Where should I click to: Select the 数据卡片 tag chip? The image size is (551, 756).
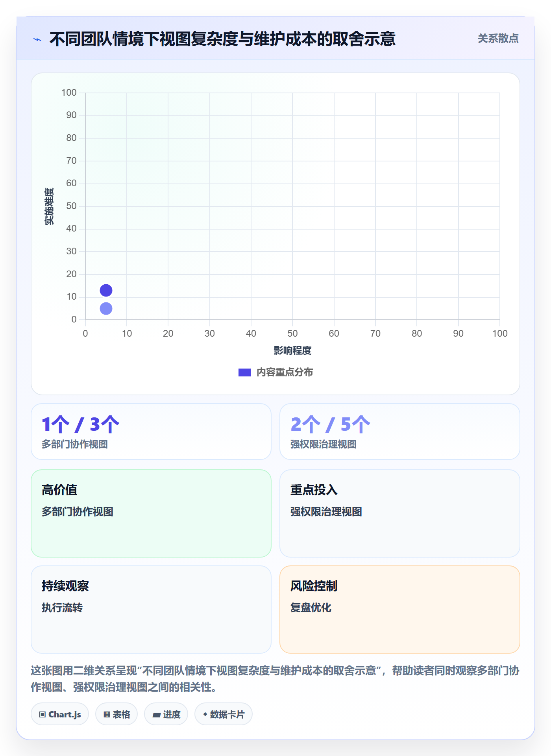224,714
